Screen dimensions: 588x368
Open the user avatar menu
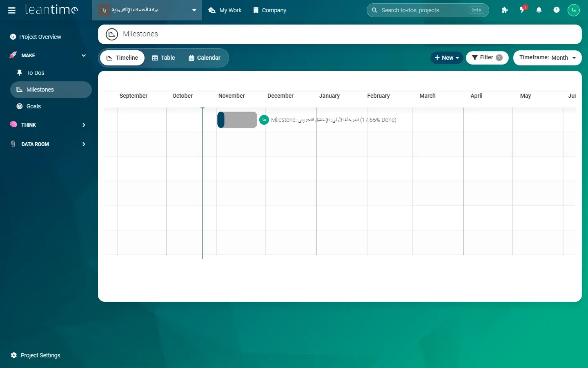click(574, 10)
